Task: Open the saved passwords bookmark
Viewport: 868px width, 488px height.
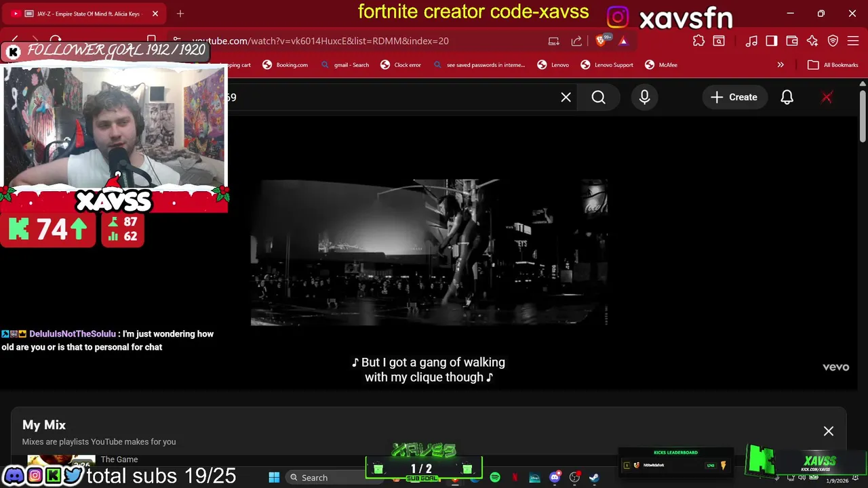Action: [479, 65]
